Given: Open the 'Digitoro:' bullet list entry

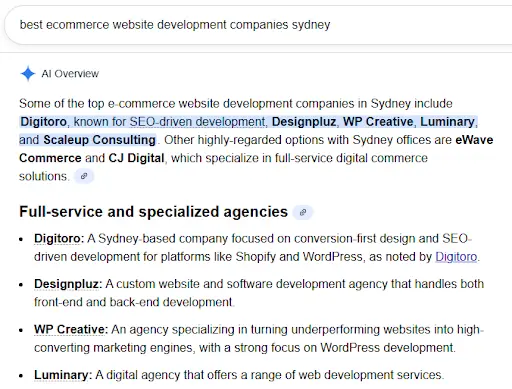Looking at the screenshot, I should click(x=59, y=239).
